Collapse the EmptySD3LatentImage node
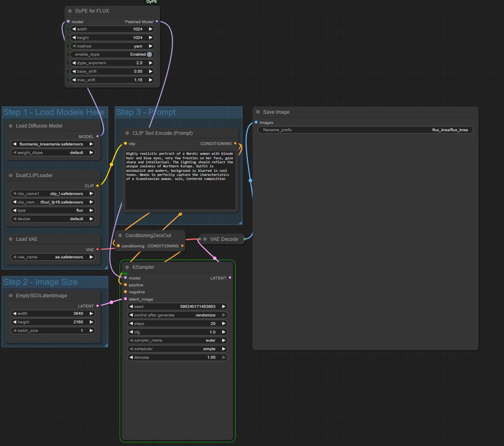The width and height of the screenshot is (504, 446). click(11, 296)
